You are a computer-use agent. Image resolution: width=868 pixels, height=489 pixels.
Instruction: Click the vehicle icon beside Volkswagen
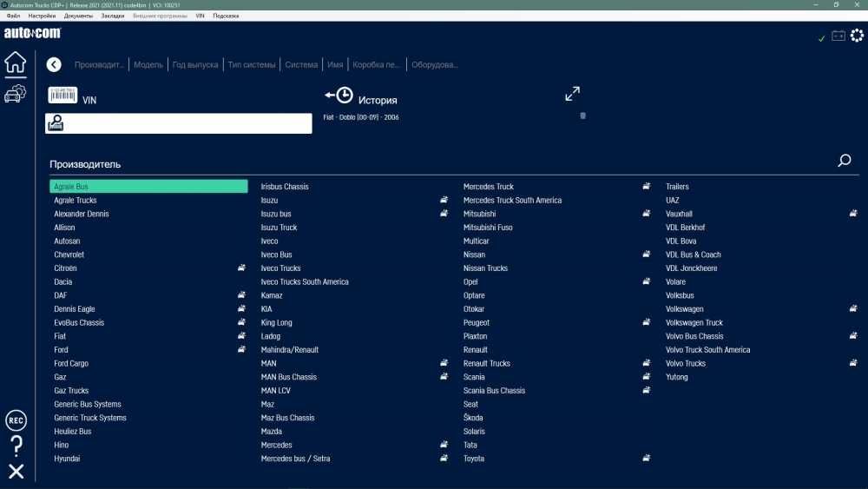coord(853,308)
